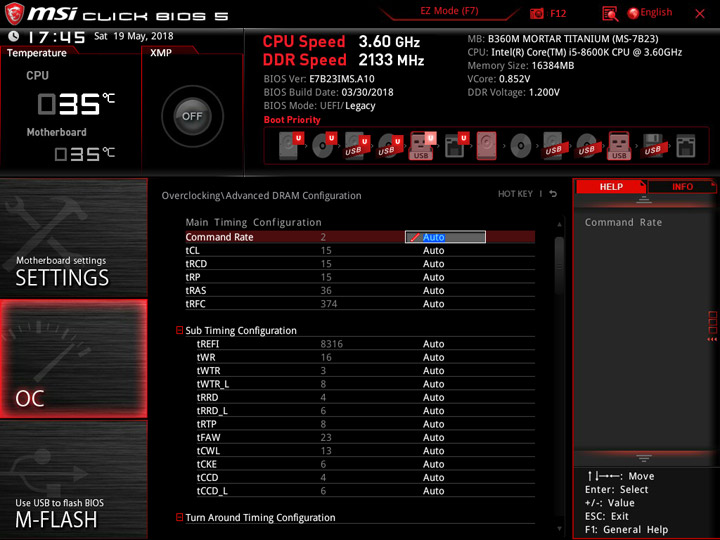
Task: Switch to EZ Mode (F7)
Action: coord(449,11)
